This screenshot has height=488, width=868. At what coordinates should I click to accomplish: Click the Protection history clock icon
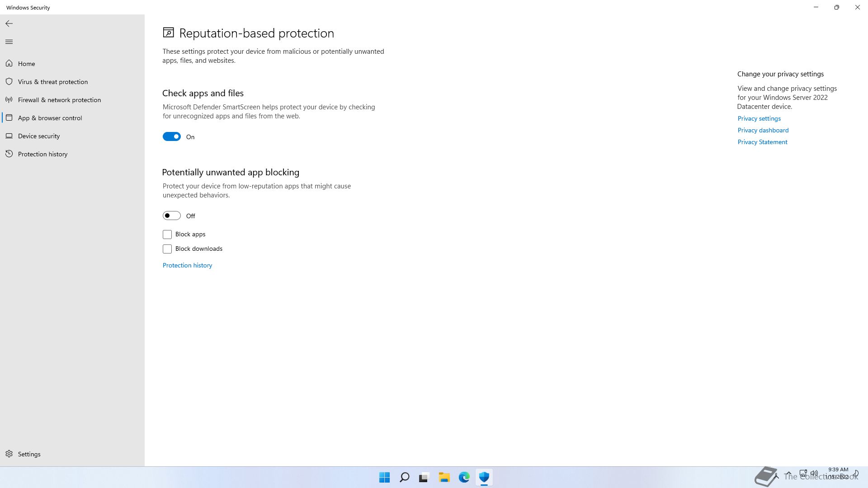click(x=9, y=154)
